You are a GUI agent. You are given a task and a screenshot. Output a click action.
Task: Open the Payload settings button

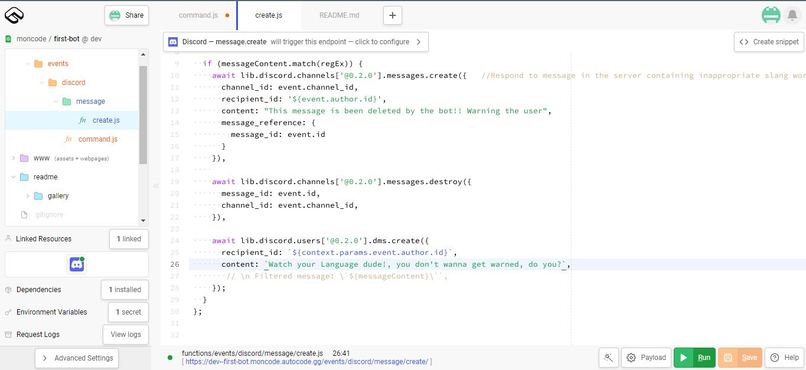tap(647, 358)
